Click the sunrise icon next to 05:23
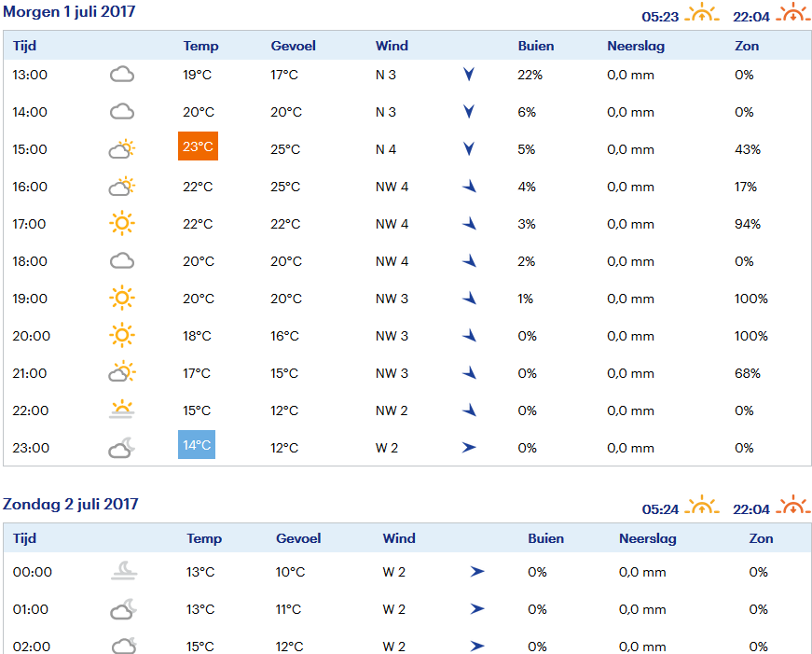Viewport: 812px width, 654px height. [701, 12]
